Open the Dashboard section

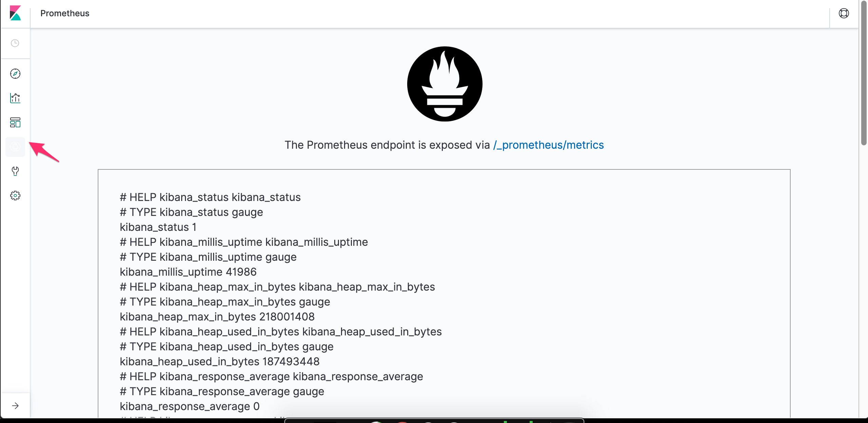[x=15, y=123]
